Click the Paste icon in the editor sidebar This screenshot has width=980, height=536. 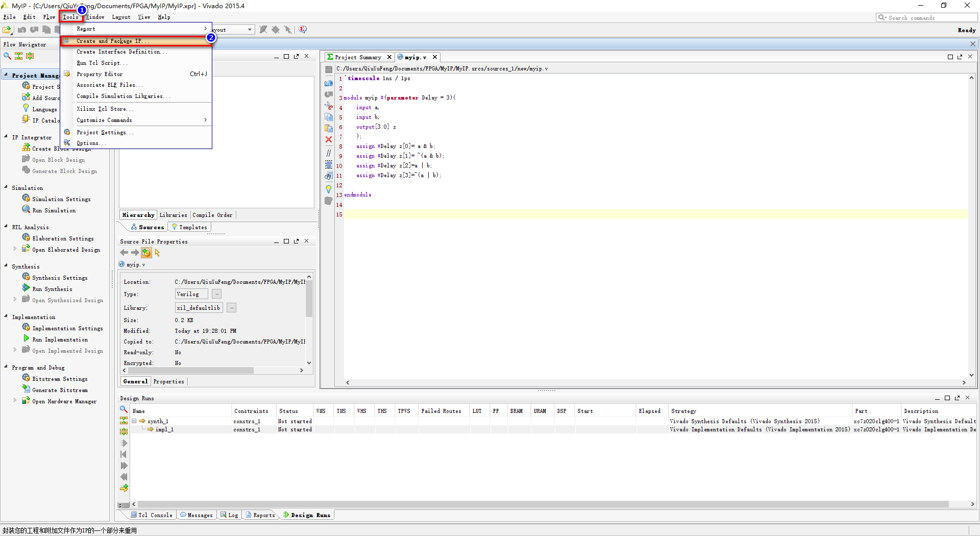(329, 128)
